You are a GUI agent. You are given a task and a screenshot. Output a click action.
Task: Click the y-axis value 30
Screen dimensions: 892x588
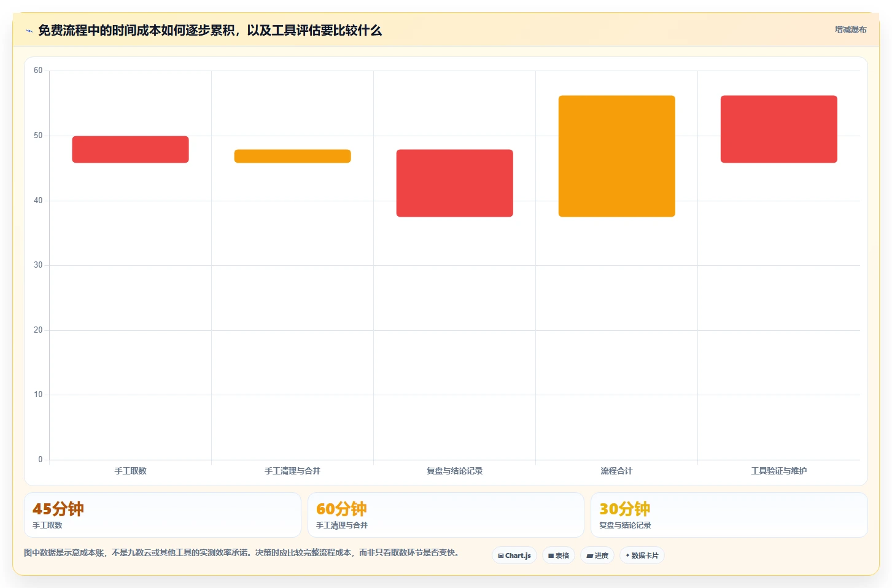[x=38, y=265]
